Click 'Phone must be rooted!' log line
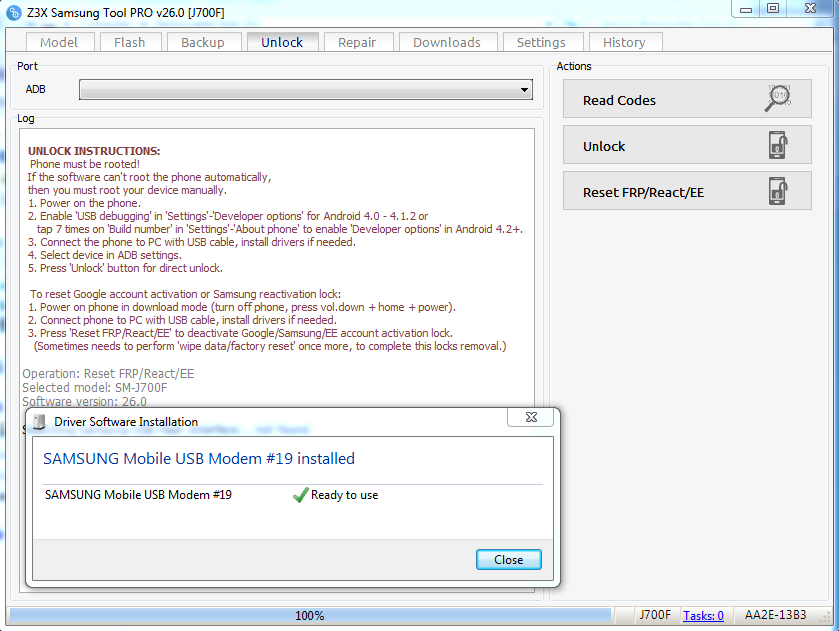 (85, 164)
